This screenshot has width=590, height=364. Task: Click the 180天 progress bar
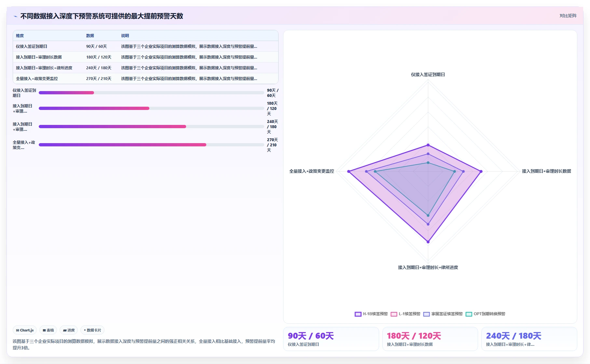(151, 108)
